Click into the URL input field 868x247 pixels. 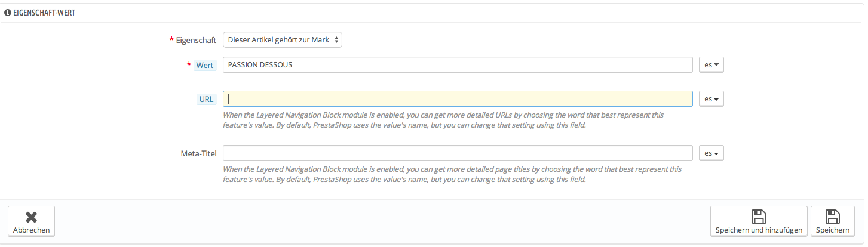pos(457,99)
